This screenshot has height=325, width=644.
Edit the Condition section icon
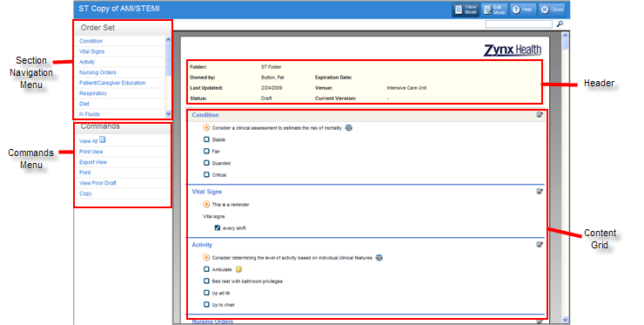[540, 115]
